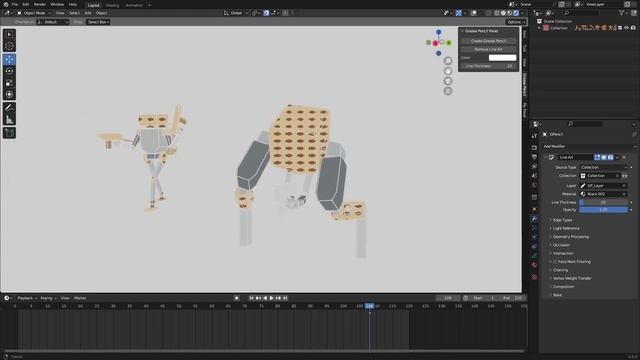Enable solid viewport shading mode
Viewport: 640px width, 360px height.
[x=503, y=13]
